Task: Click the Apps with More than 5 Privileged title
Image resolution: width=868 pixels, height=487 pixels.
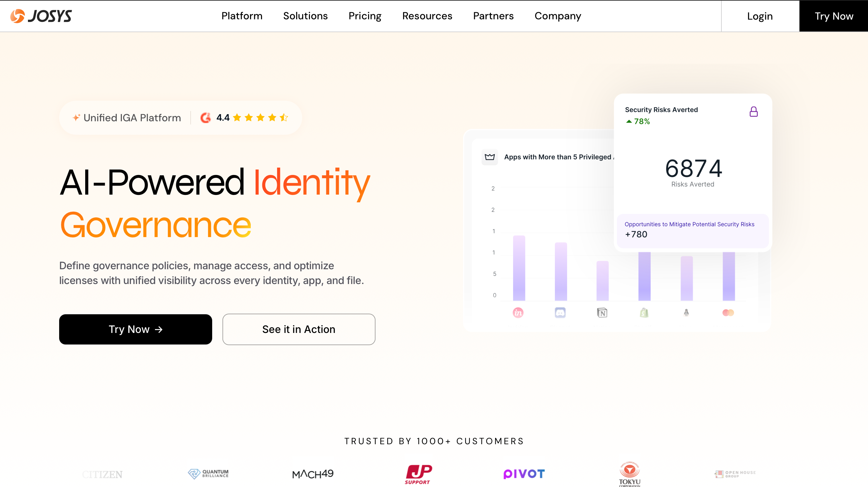Action: point(559,157)
